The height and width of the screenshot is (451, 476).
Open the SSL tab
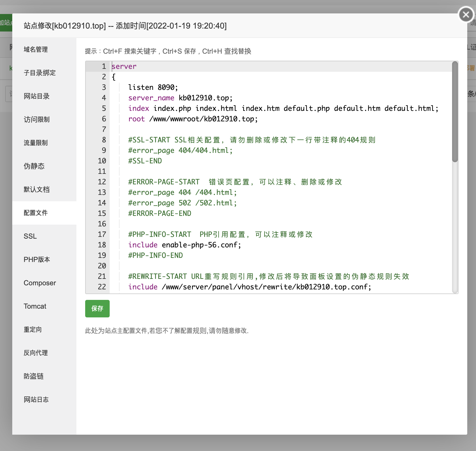44,236
